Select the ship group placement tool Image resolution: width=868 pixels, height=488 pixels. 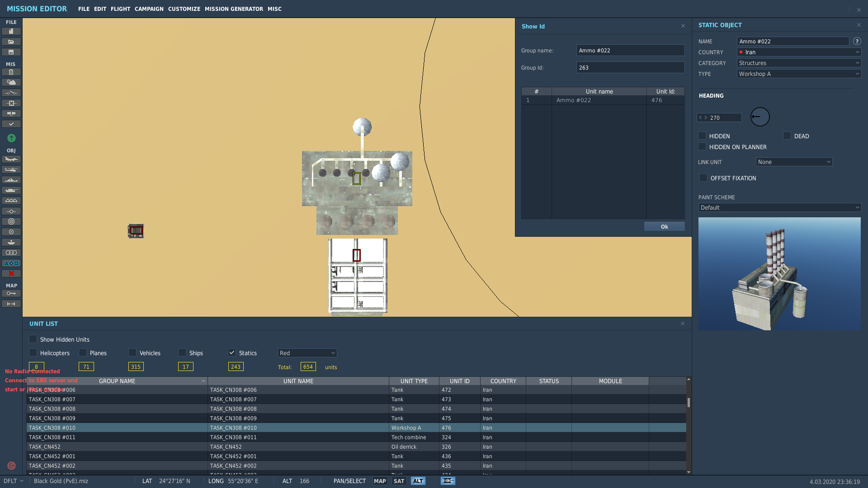[x=11, y=180]
